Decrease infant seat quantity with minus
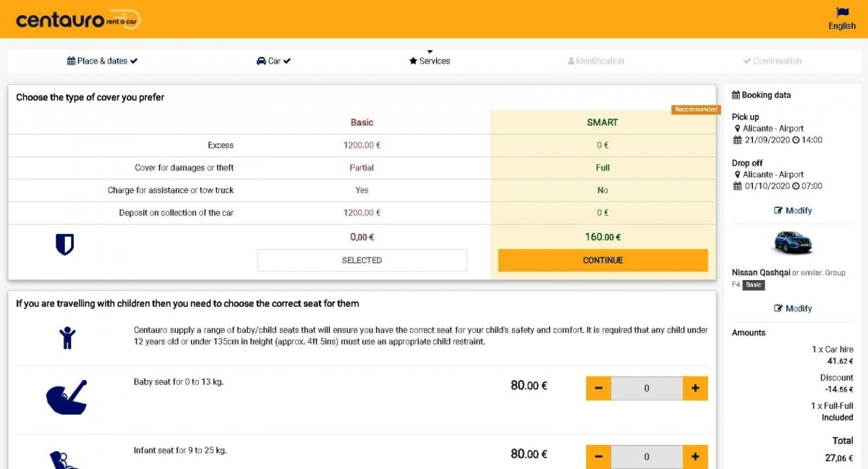The width and height of the screenshot is (868, 469). (x=598, y=457)
